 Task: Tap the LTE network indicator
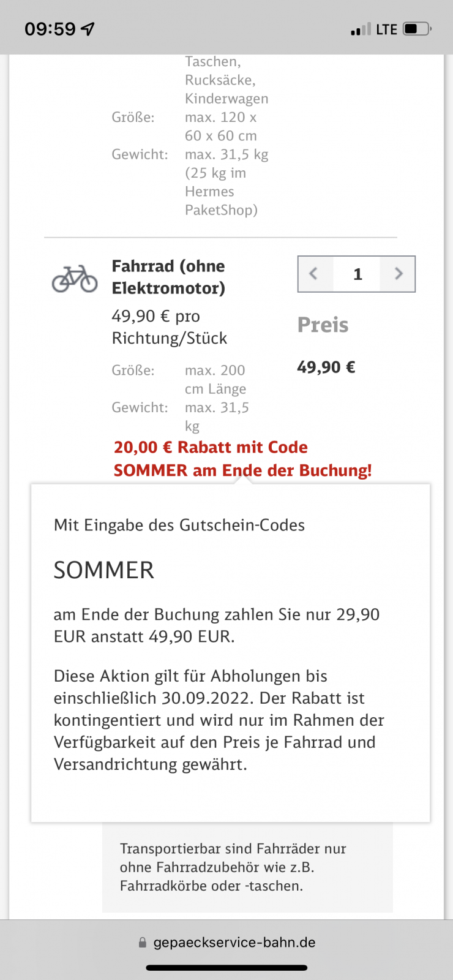pyautogui.click(x=386, y=29)
